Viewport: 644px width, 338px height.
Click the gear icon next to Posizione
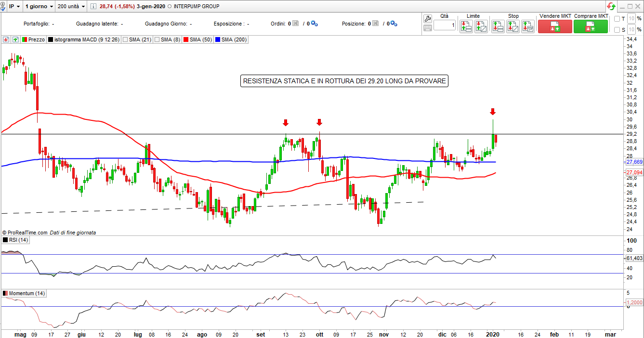393,24
